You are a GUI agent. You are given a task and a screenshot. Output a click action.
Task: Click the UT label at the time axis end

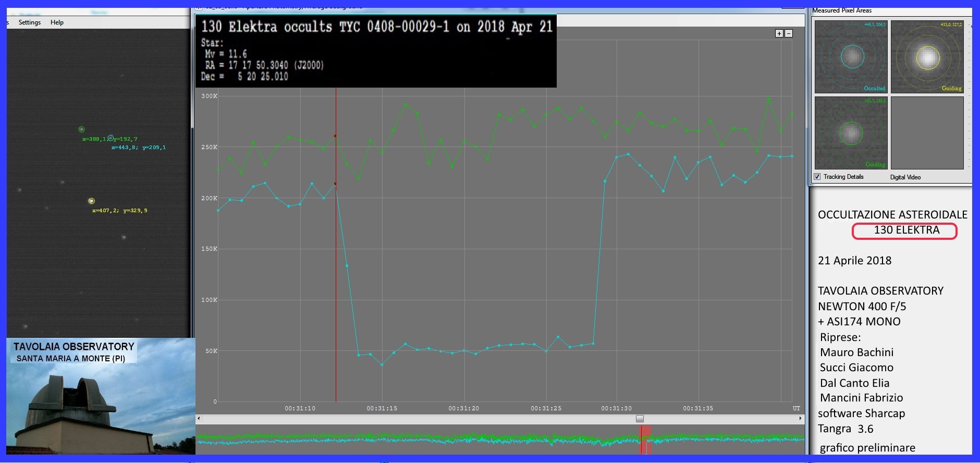[796, 408]
